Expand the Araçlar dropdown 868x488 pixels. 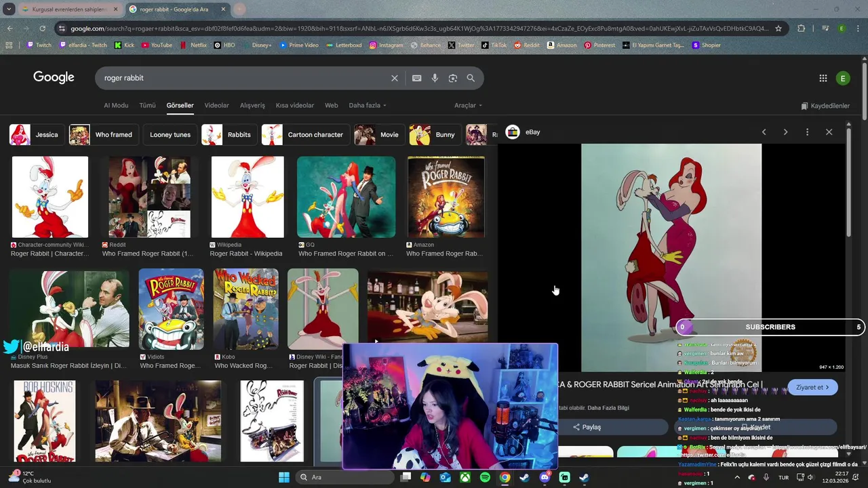coord(468,106)
